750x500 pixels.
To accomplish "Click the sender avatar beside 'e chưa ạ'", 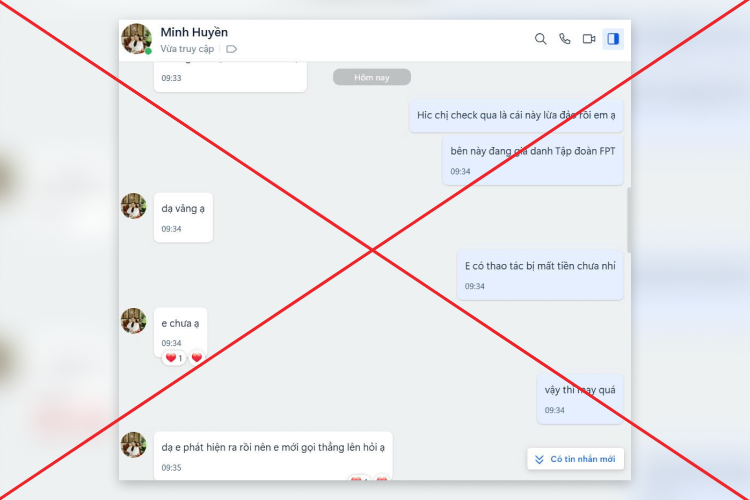I will (x=133, y=321).
